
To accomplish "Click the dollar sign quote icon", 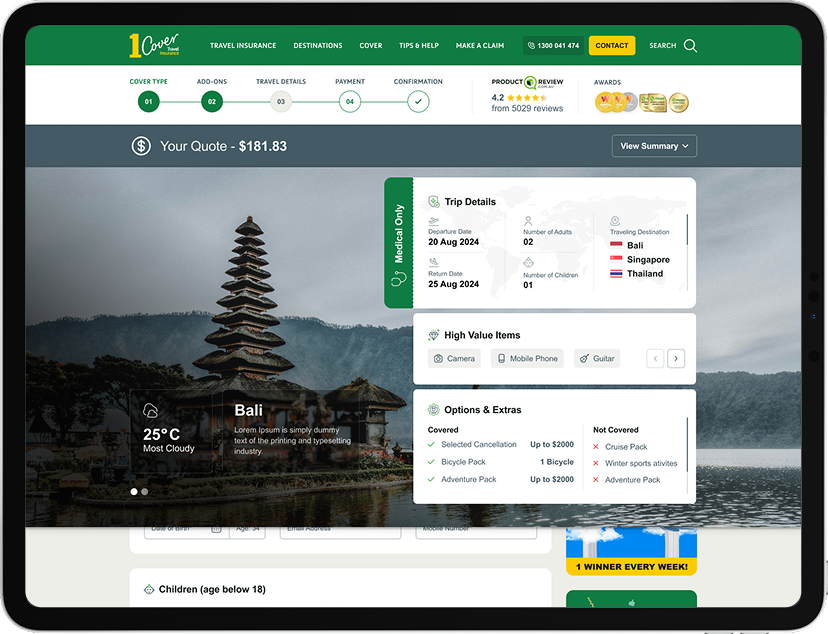I will 141,146.
